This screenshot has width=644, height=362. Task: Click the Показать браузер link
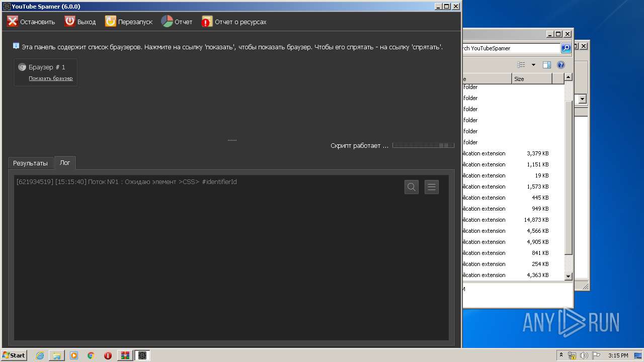(51, 78)
